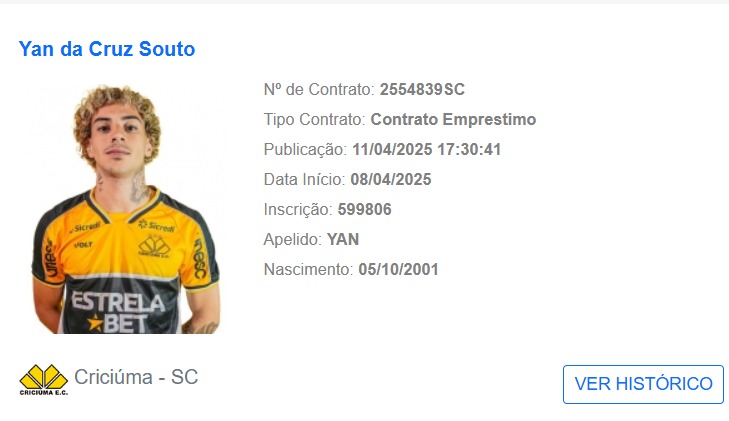Viewport: 729px width, 421px height.
Task: Click the Estrela Bet sponsor logo on the jersey
Action: 119,312
